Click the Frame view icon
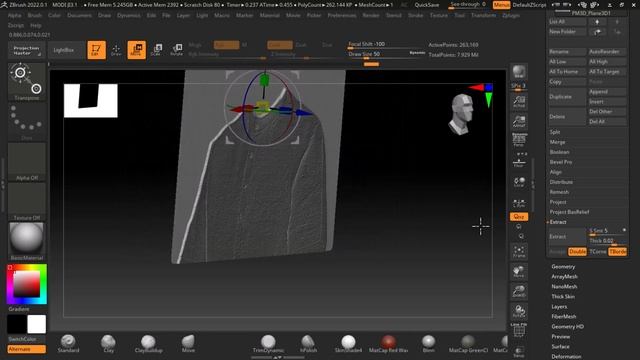Viewport: 640px width, 360px height. click(x=519, y=251)
